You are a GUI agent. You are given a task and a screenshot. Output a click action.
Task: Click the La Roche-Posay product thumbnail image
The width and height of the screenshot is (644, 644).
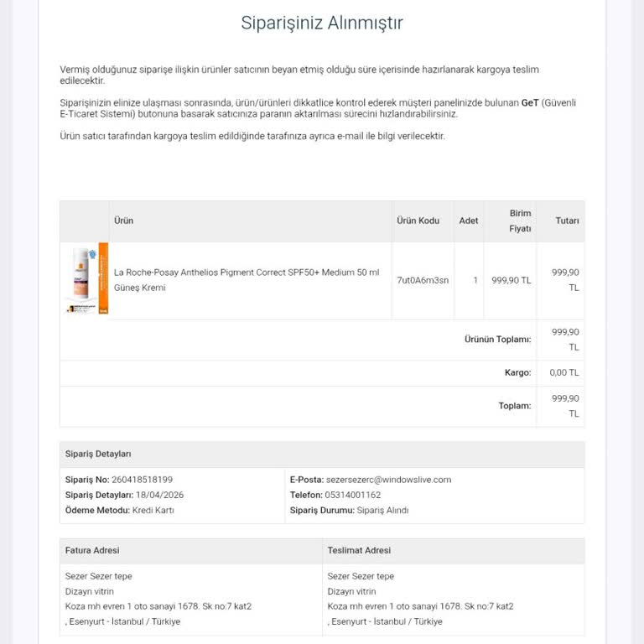pos(87,280)
